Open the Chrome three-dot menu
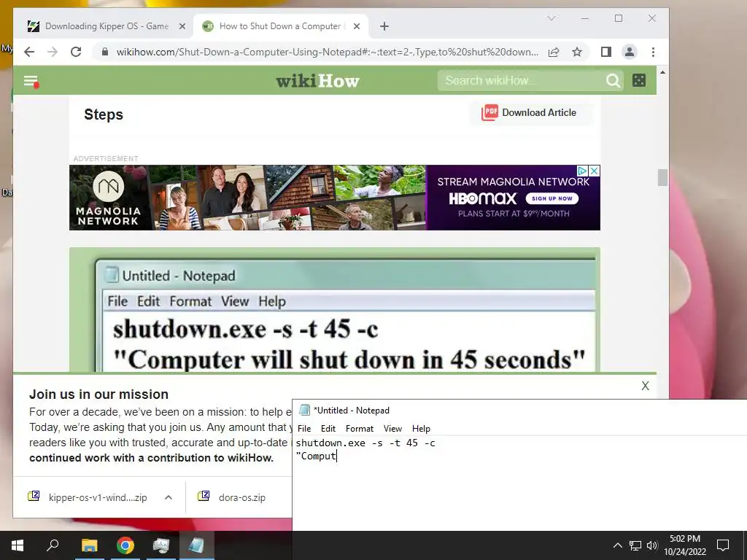747x560 pixels. [x=653, y=52]
